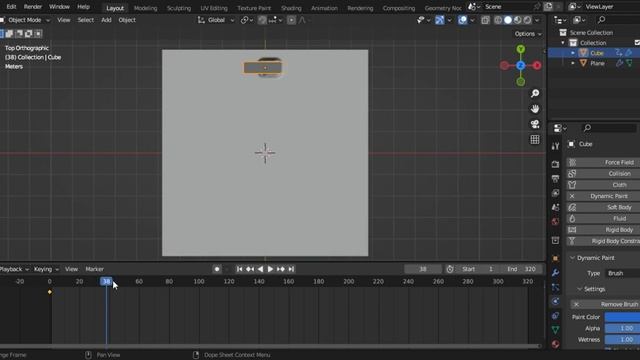Toggle snapping magnet icon
The width and height of the screenshot is (640, 360).
point(262,20)
